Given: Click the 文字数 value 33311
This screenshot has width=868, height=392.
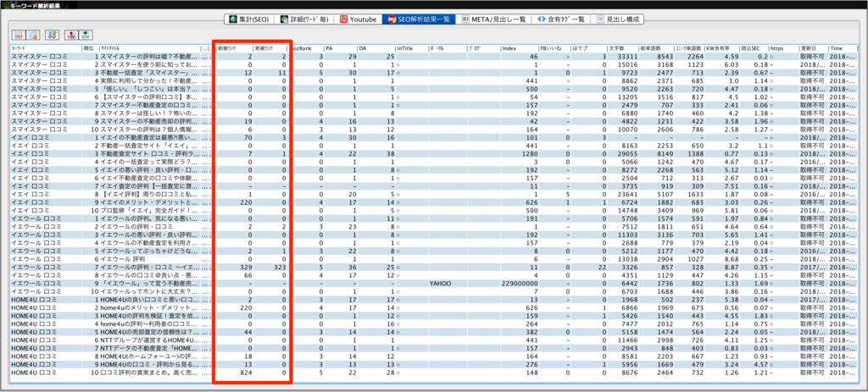Looking at the screenshot, I should point(628,57).
